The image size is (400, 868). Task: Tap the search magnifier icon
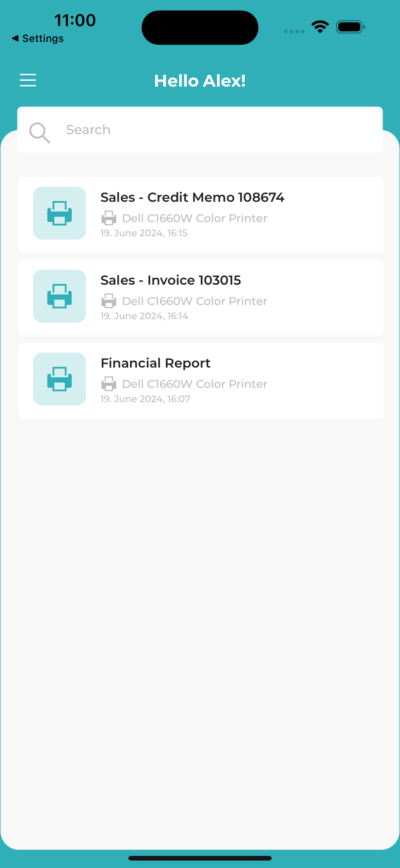pyautogui.click(x=40, y=133)
